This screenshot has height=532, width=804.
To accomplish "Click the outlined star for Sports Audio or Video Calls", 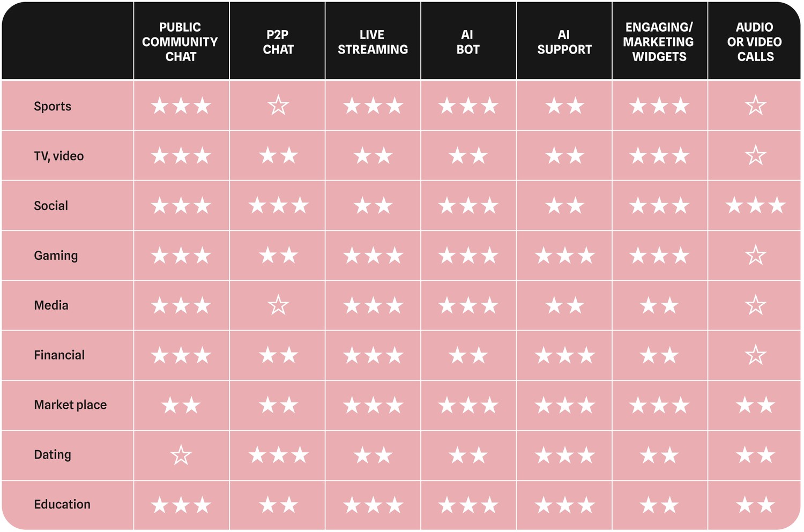I will (x=756, y=106).
